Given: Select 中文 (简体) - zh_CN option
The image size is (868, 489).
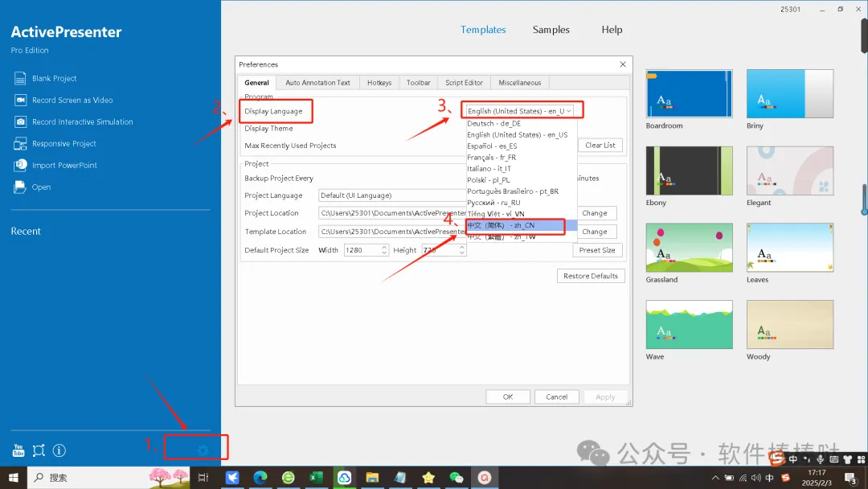Looking at the screenshot, I should coord(522,225).
